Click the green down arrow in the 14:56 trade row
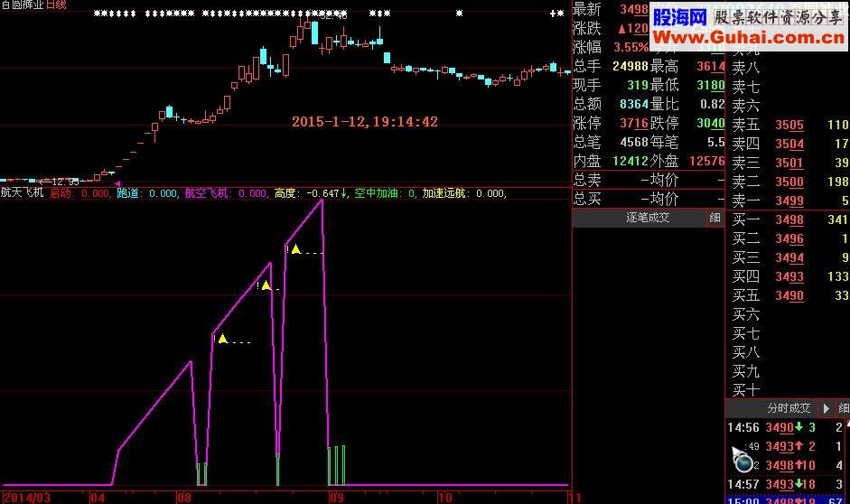This screenshot has width=850, height=504. tap(799, 427)
